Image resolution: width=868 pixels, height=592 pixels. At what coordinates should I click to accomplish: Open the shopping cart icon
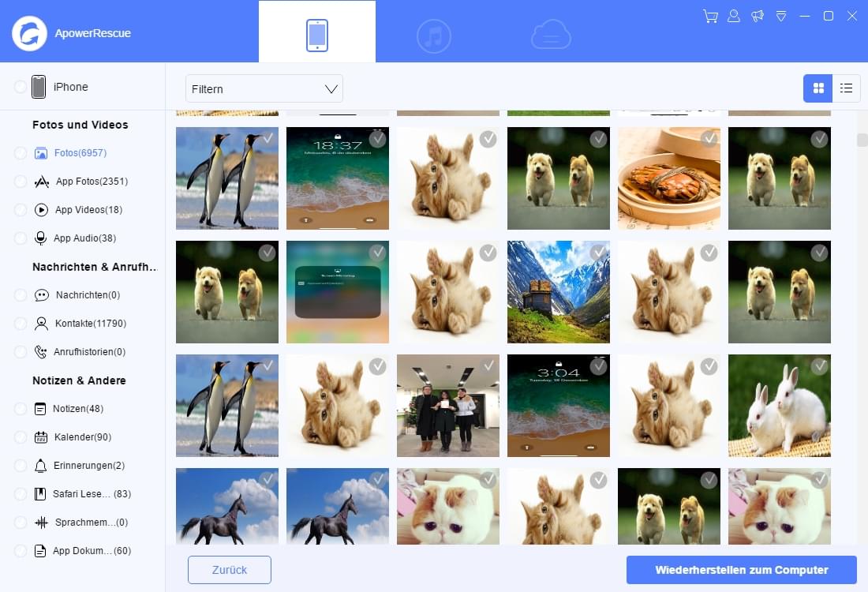(x=710, y=16)
